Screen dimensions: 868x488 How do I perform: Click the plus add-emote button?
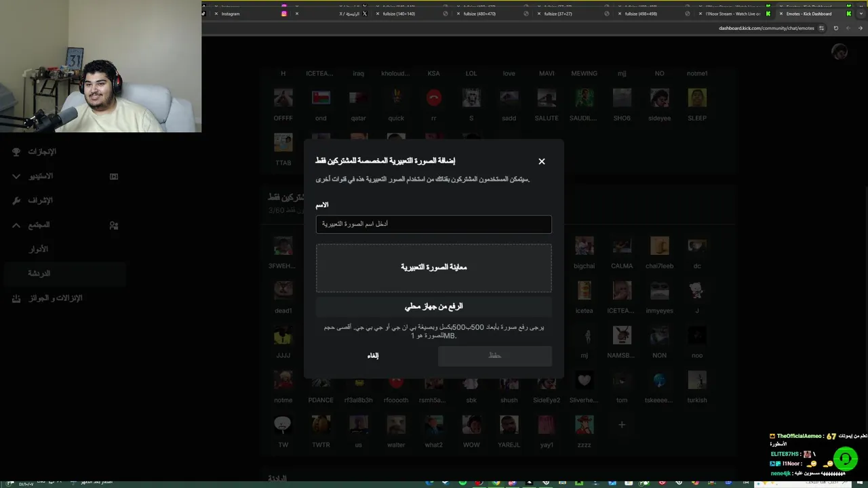(622, 424)
